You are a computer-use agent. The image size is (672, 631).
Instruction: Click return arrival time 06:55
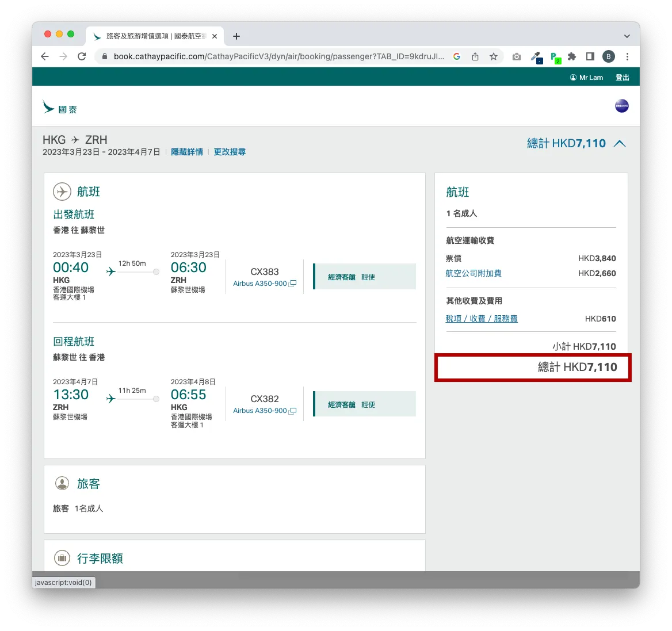coord(189,395)
